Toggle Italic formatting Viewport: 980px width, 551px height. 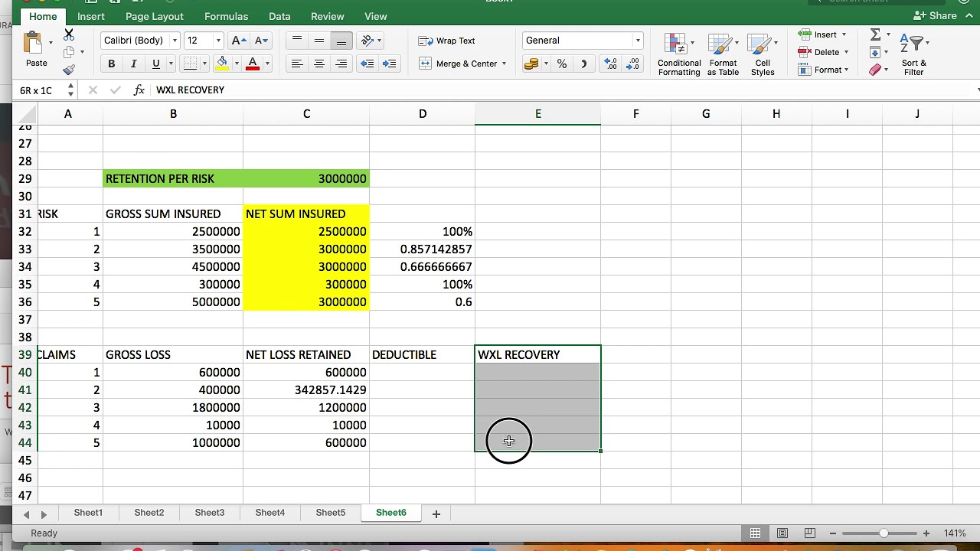tap(133, 64)
